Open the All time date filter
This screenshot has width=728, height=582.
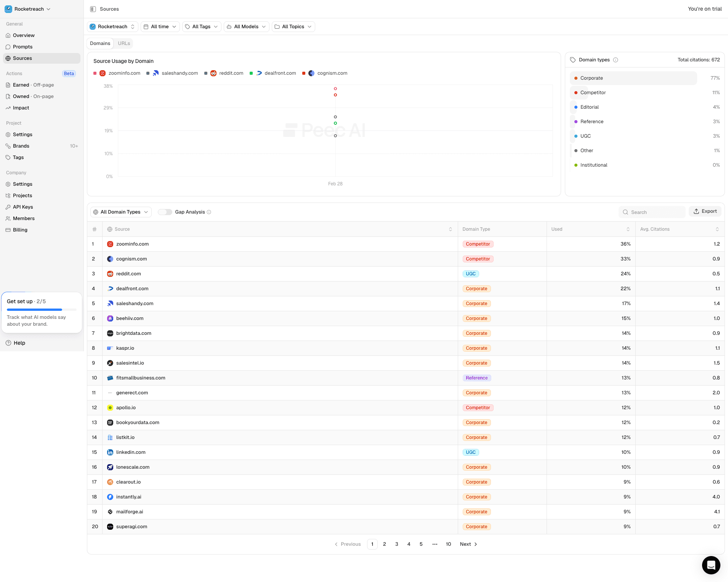[160, 27]
